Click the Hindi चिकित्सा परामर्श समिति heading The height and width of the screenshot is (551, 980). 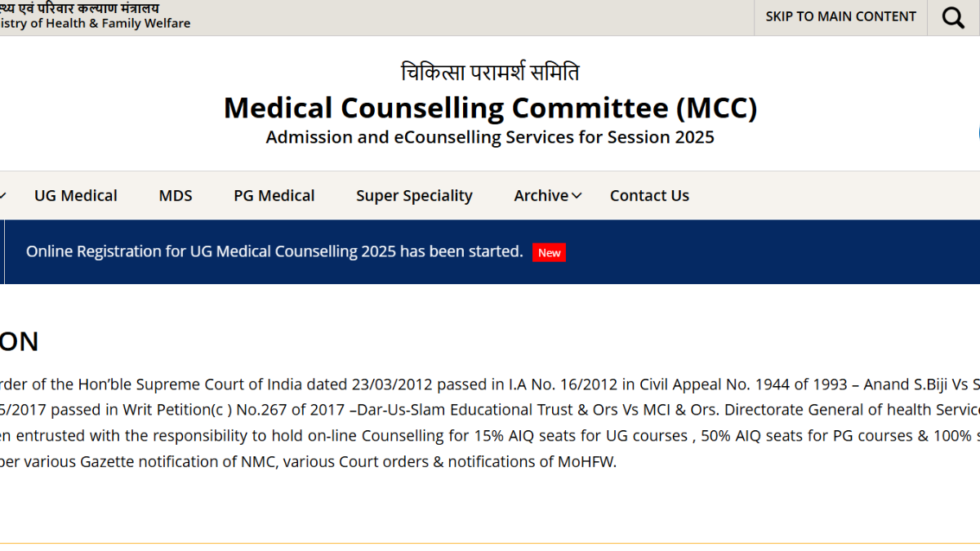(490, 73)
